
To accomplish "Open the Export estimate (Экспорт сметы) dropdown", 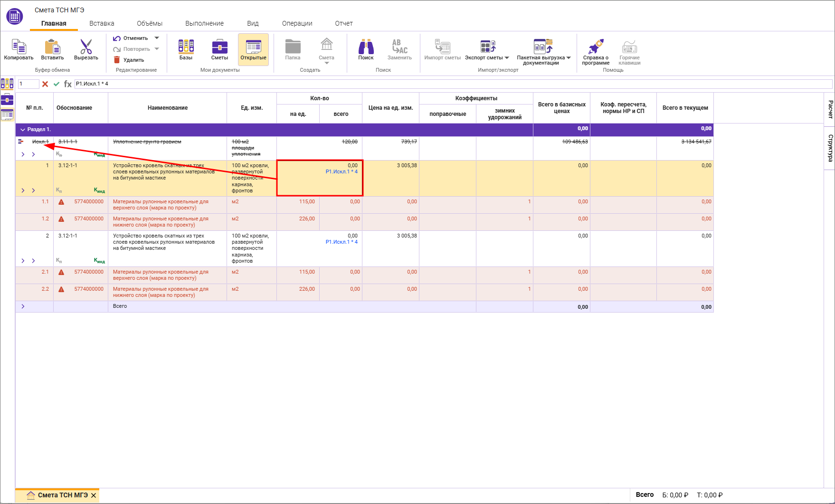I will [487, 50].
